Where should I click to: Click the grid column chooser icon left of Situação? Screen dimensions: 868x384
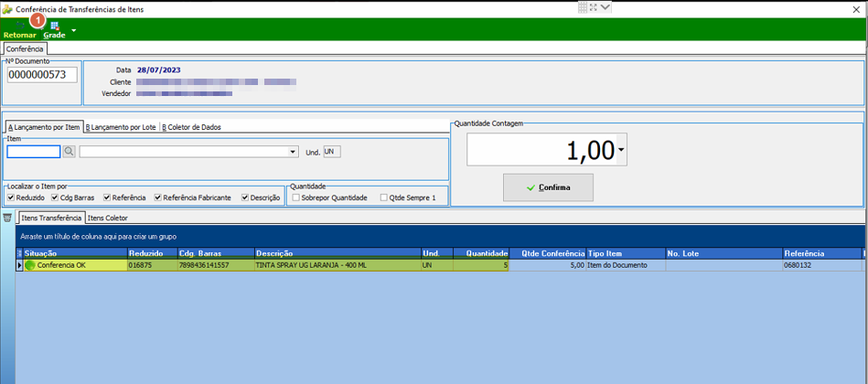19,253
